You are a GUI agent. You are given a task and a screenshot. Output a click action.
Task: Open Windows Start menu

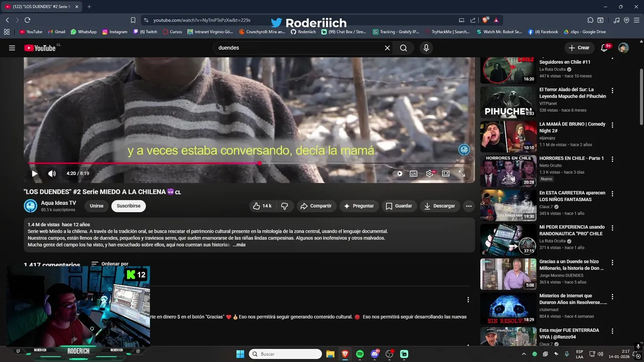tap(240, 354)
